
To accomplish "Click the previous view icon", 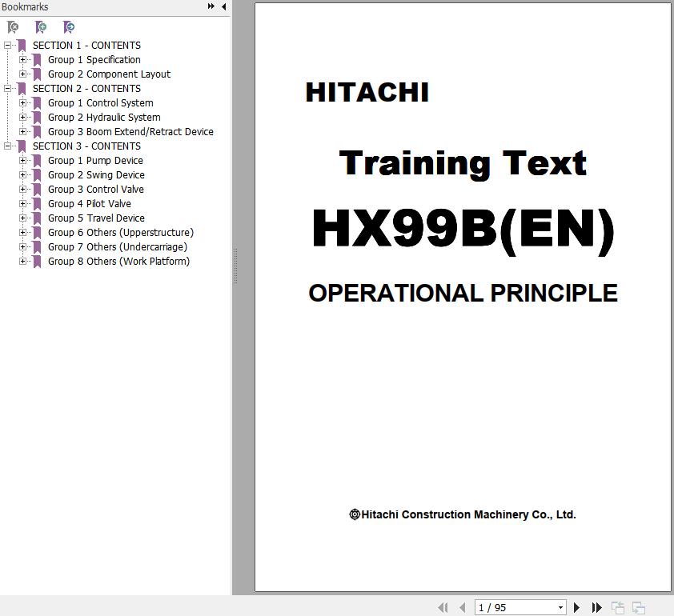I will pos(618,608).
